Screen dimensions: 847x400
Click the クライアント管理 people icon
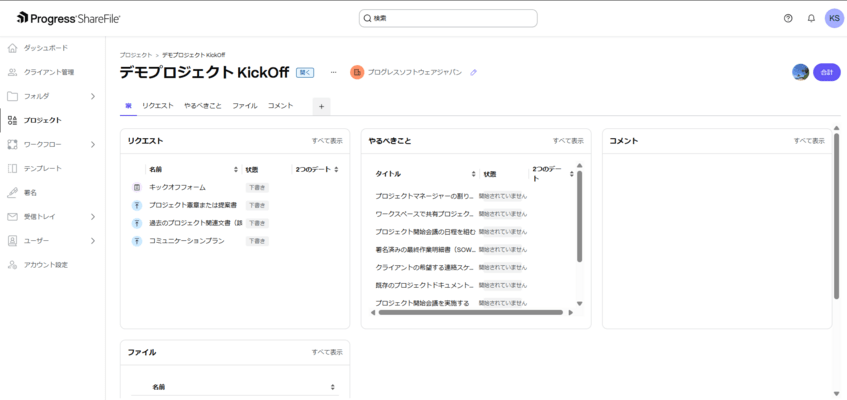[12, 72]
